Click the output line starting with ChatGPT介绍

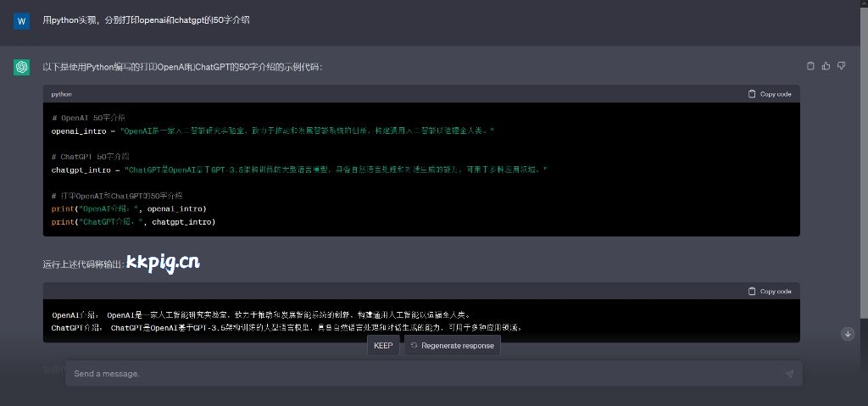coord(287,327)
